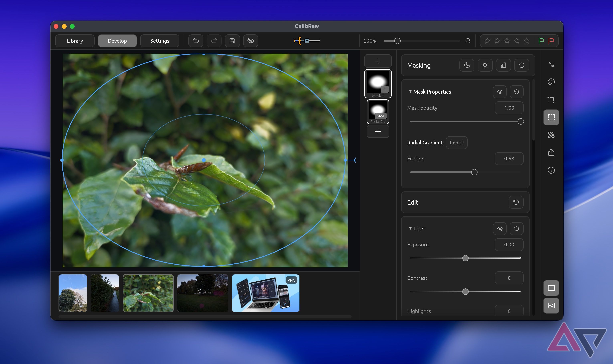Click the undo arrow in toolbar
The width and height of the screenshot is (613, 364).
point(196,41)
